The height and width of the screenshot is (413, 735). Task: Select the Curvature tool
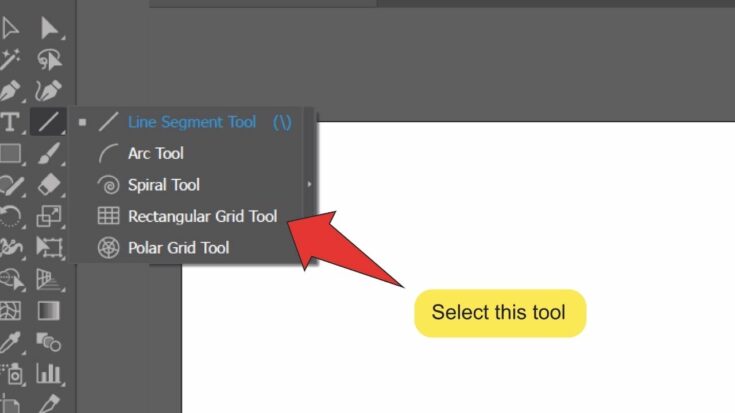pos(49,90)
